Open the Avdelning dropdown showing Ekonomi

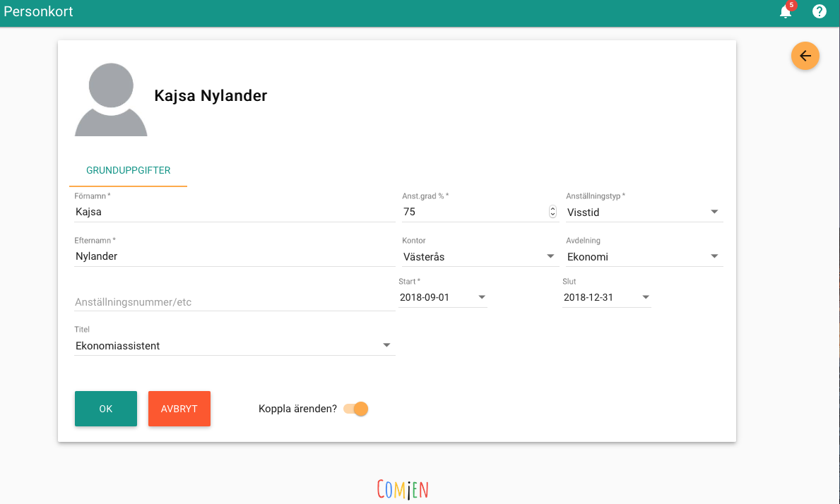tap(644, 257)
